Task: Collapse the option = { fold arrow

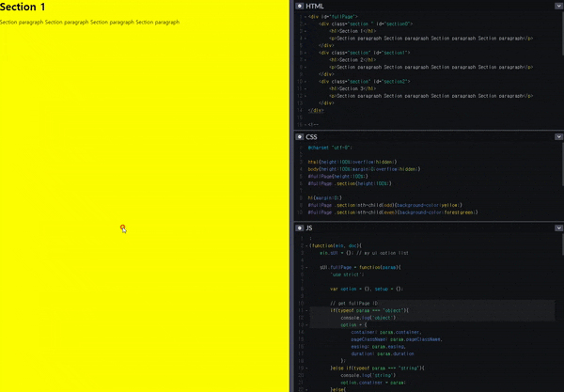Action: pyautogui.click(x=306, y=325)
